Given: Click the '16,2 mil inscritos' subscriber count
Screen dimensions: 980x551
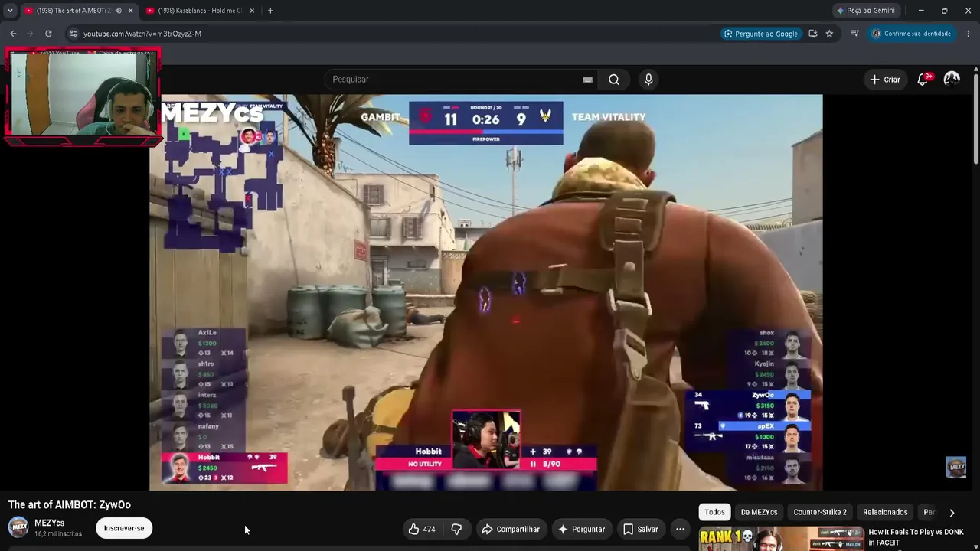Looking at the screenshot, I should (58, 534).
